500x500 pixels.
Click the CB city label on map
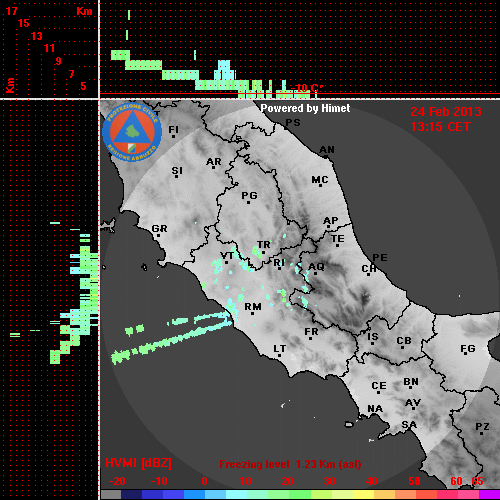(404, 341)
